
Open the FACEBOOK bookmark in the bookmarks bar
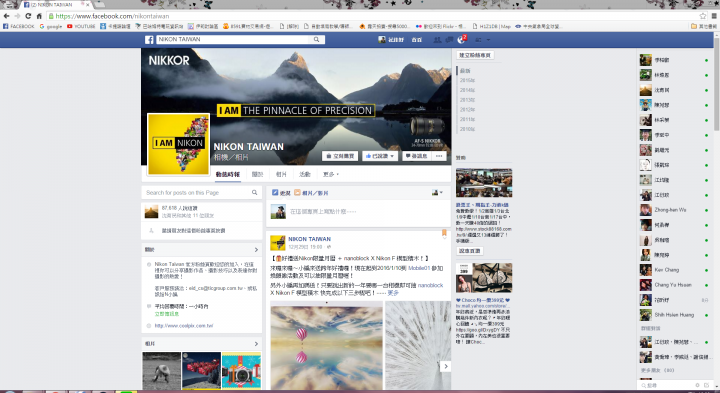pos(19,26)
